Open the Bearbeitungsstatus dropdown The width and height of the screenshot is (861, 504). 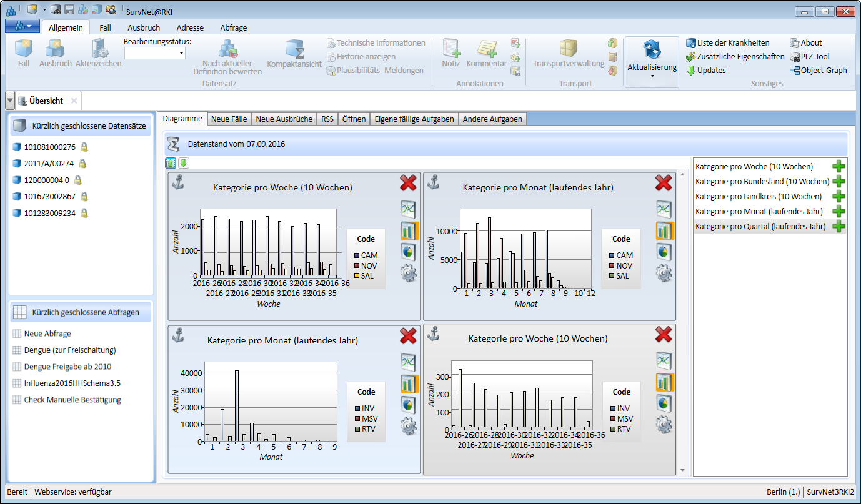182,54
